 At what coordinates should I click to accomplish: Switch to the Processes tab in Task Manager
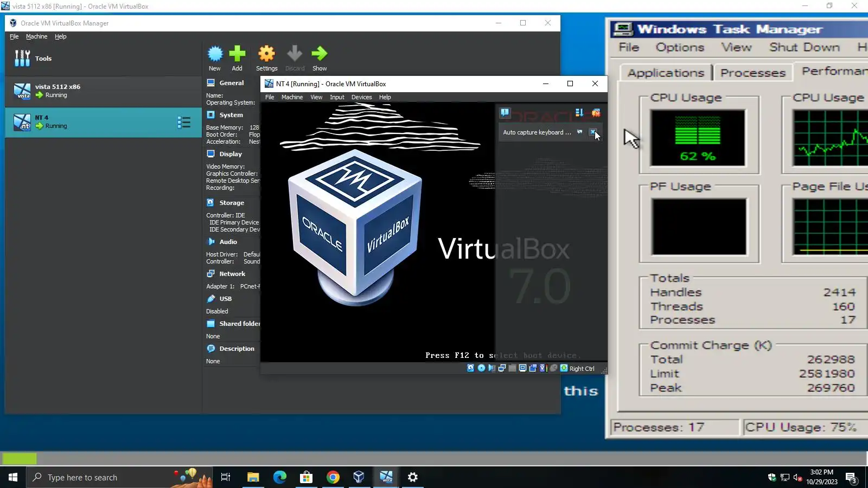[x=752, y=73]
